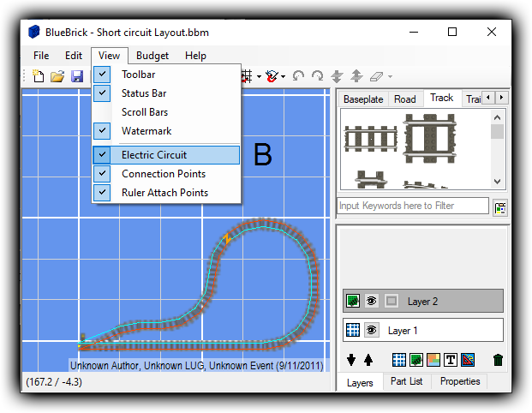532x413 pixels.
Task: Click the short circuit marker on track
Action: coord(227,237)
